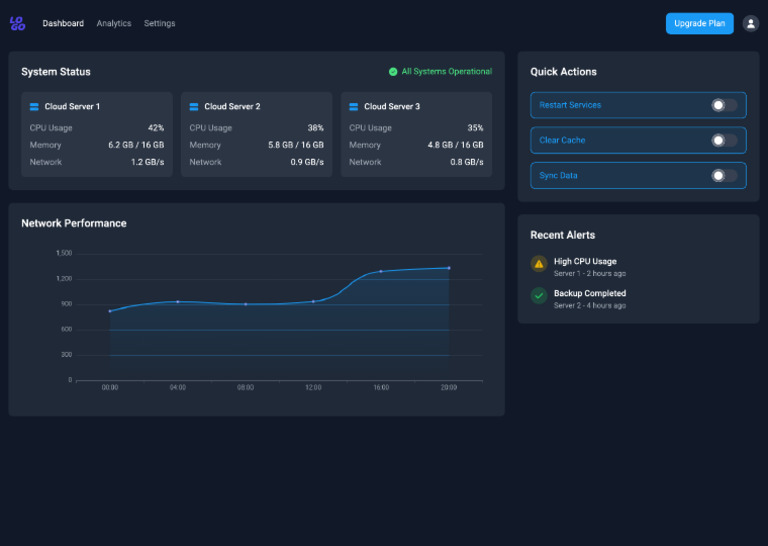
Task: Click the Backup Completed alert title
Action: (x=590, y=293)
